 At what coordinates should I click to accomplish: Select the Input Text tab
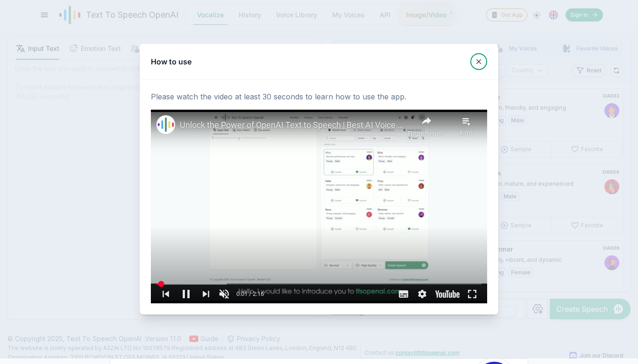pyautogui.click(x=37, y=49)
